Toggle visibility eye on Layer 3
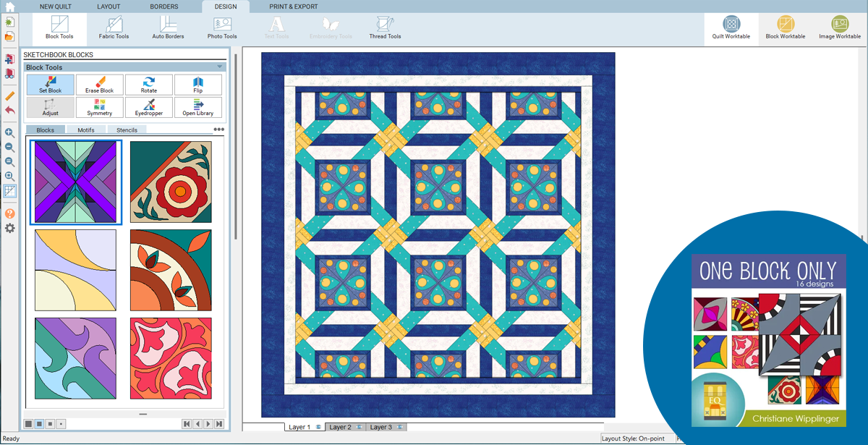The height and width of the screenshot is (445, 868). [401, 428]
